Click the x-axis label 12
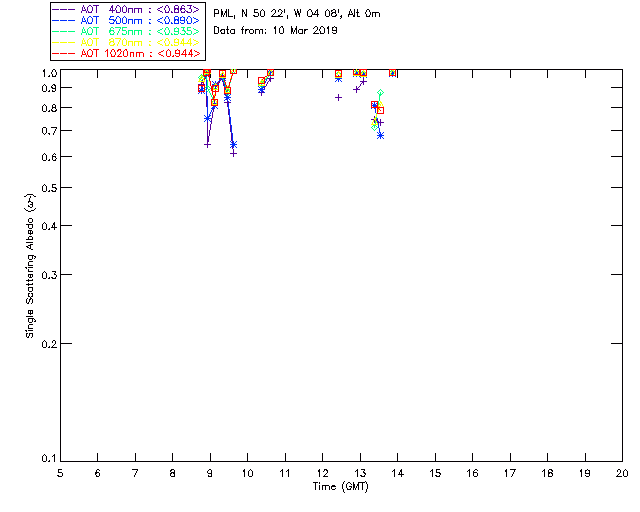 [322, 474]
